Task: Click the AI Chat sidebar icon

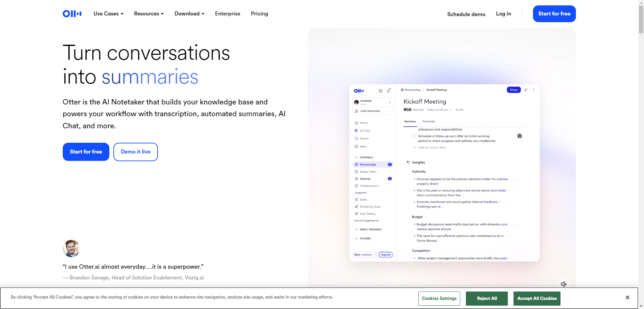Action: coord(356,131)
